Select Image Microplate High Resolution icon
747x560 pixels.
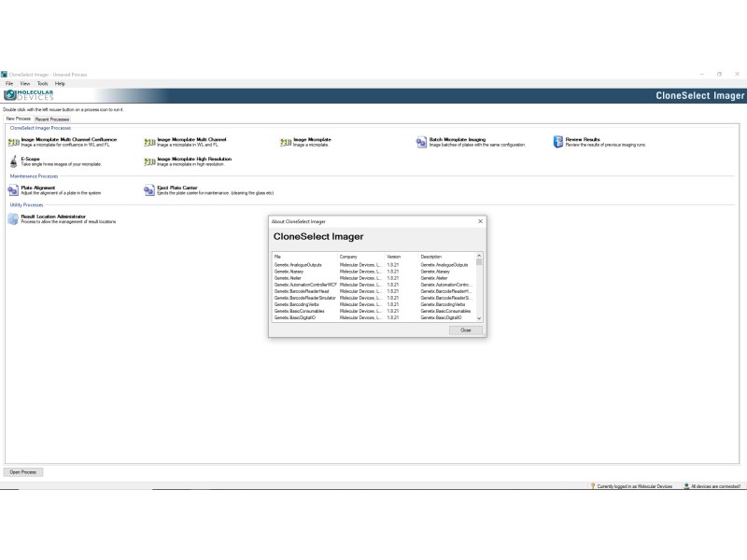point(149,161)
